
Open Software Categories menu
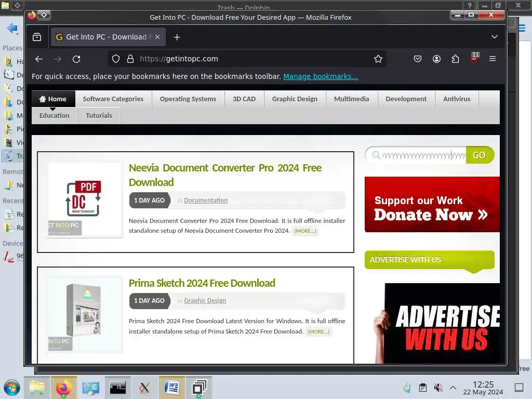tap(113, 99)
